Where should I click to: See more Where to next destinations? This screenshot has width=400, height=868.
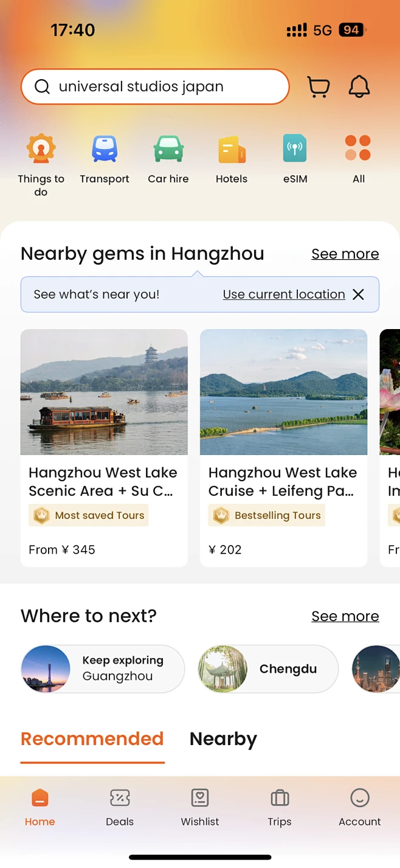click(x=345, y=616)
